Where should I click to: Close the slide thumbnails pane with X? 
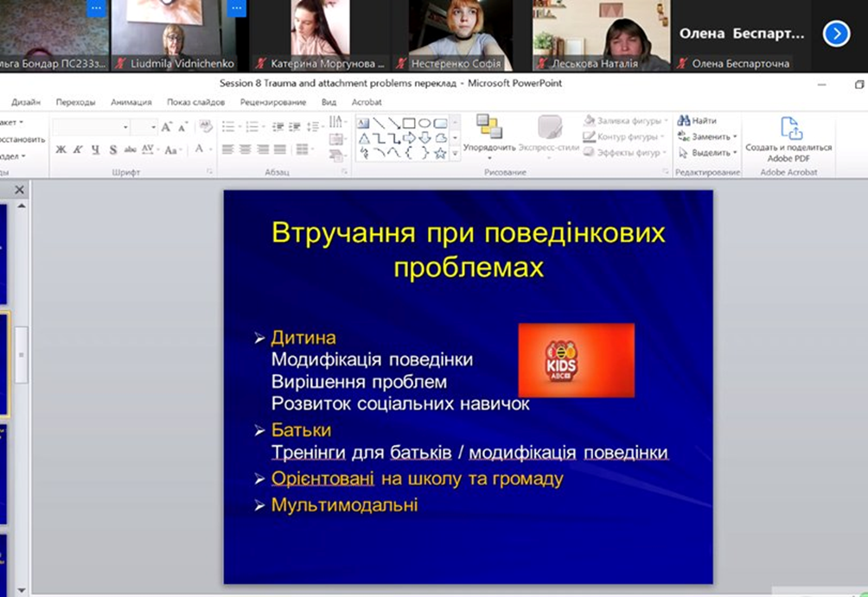(x=19, y=189)
